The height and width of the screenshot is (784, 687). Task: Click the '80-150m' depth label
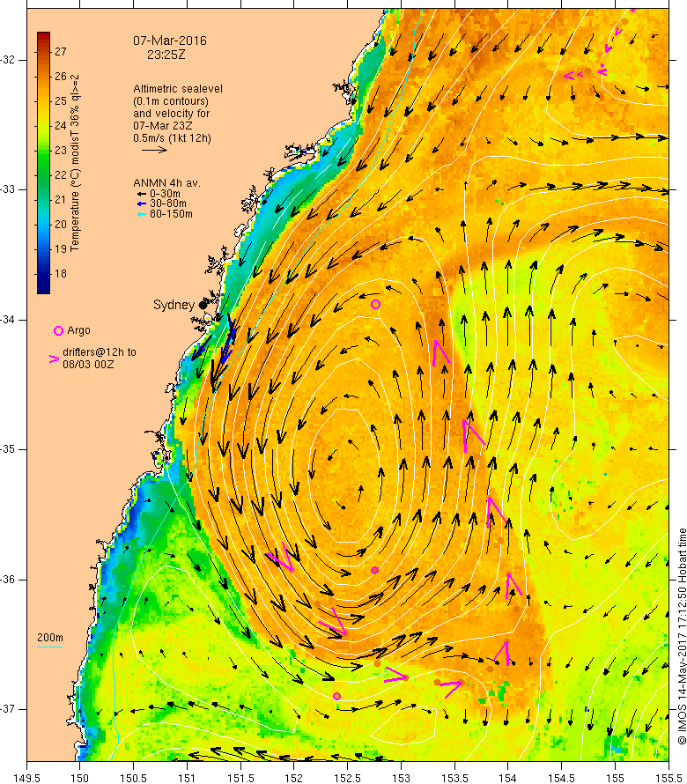pos(171,214)
